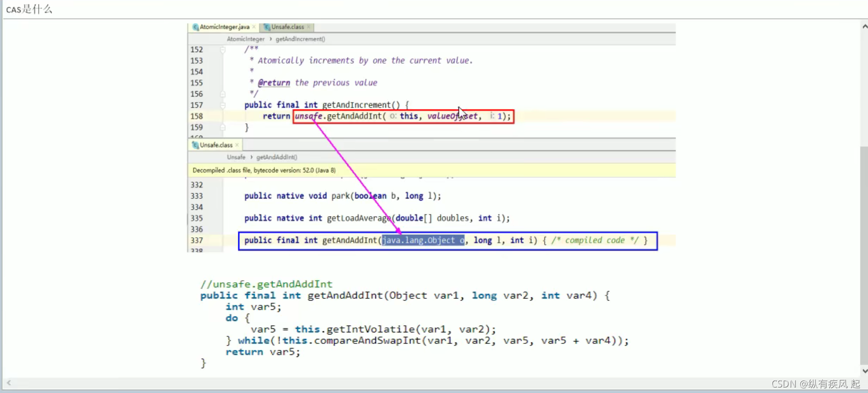This screenshot has height=393, width=868.
Task: Click the vertical scrollbar down arrow
Action: tap(864, 371)
